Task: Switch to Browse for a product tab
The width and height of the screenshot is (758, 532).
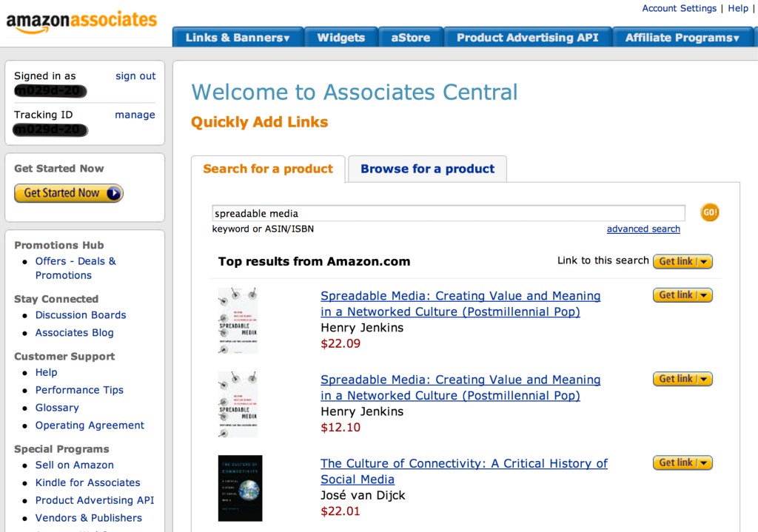Action: point(427,169)
